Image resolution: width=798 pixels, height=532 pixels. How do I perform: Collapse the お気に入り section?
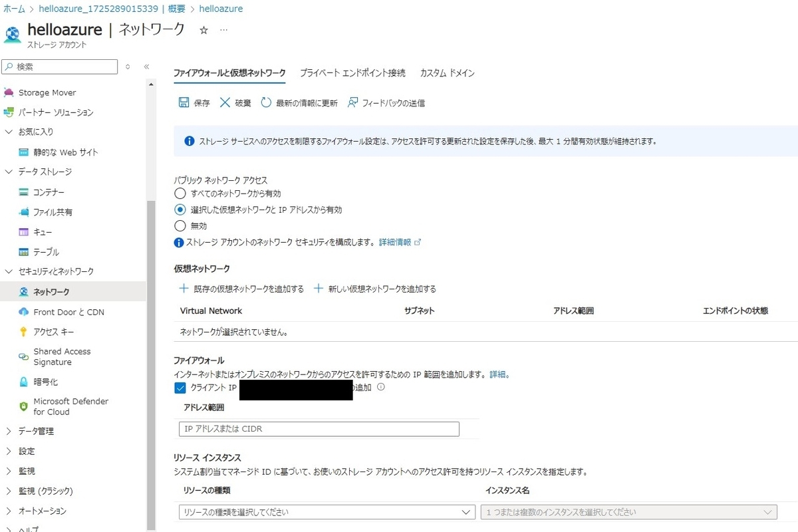9,132
